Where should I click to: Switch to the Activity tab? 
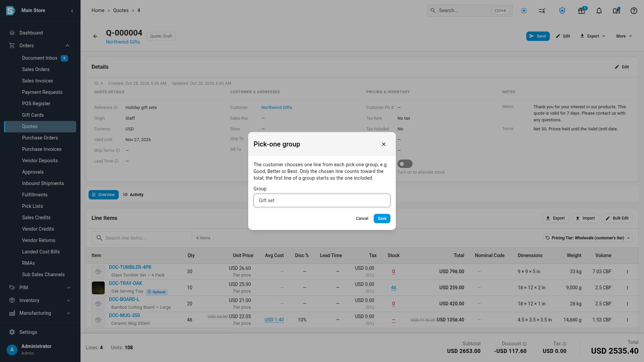133,195
